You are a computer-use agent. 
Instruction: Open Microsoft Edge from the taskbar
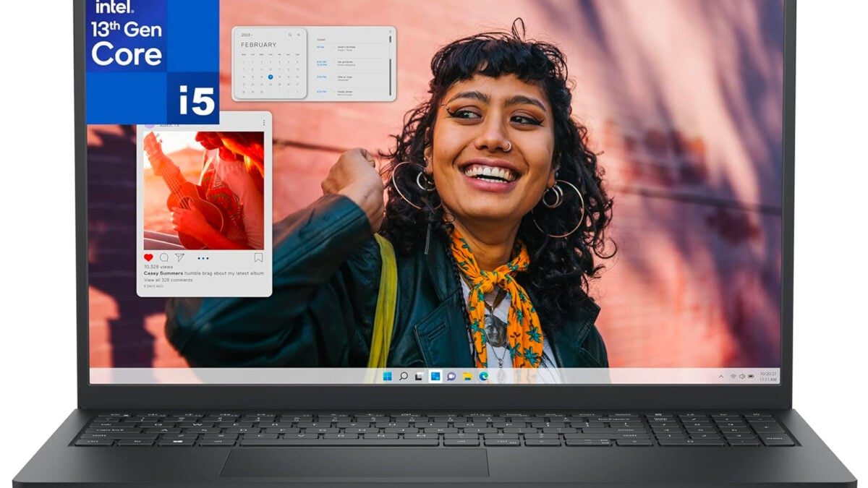[483, 376]
